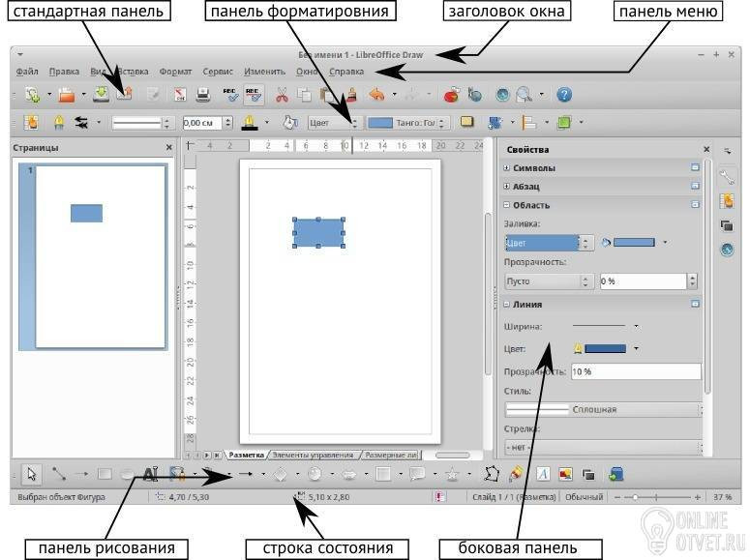The height and width of the screenshot is (560, 750).
Task: Choose the Line drawing tool
Action: tap(59, 474)
